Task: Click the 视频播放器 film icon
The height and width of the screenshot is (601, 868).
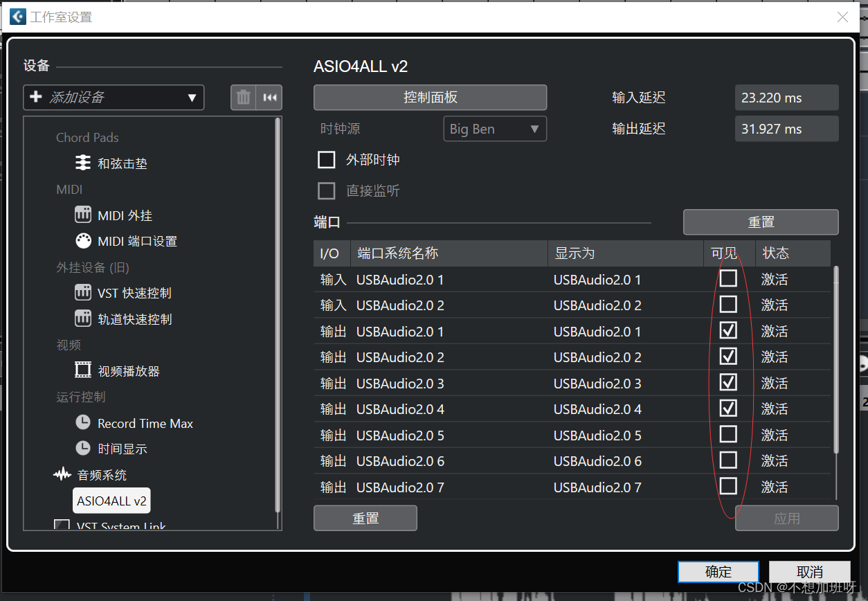Action: tap(83, 370)
